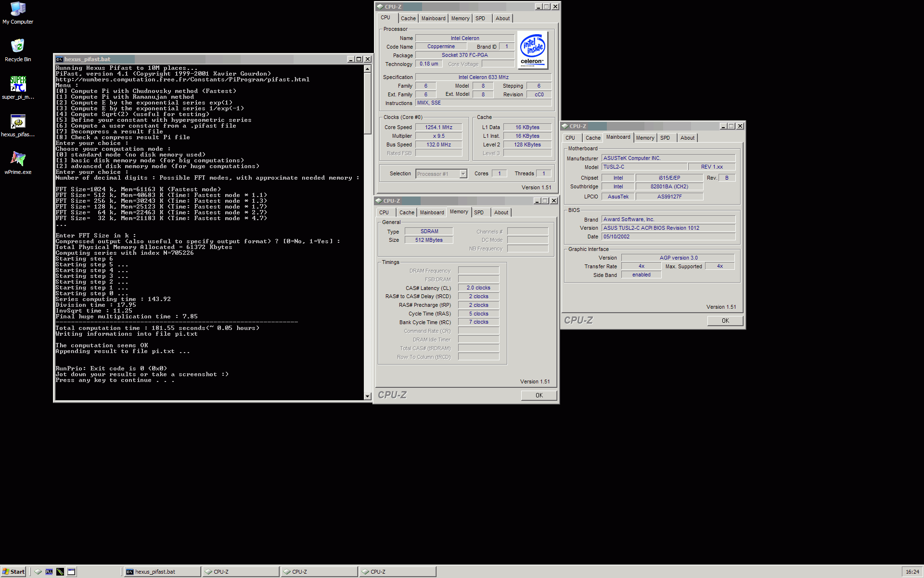Click the ASUSTeK Computer INC. manufacturer field
This screenshot has width=924, height=578.
click(x=668, y=158)
